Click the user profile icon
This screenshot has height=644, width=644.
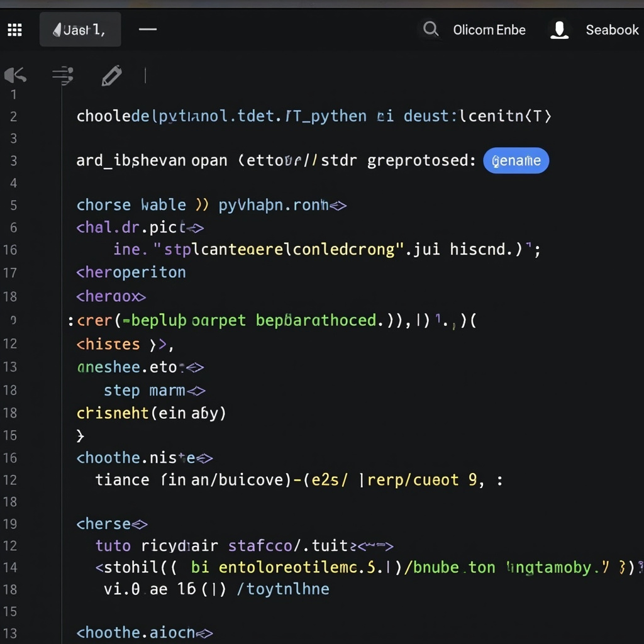(x=559, y=30)
